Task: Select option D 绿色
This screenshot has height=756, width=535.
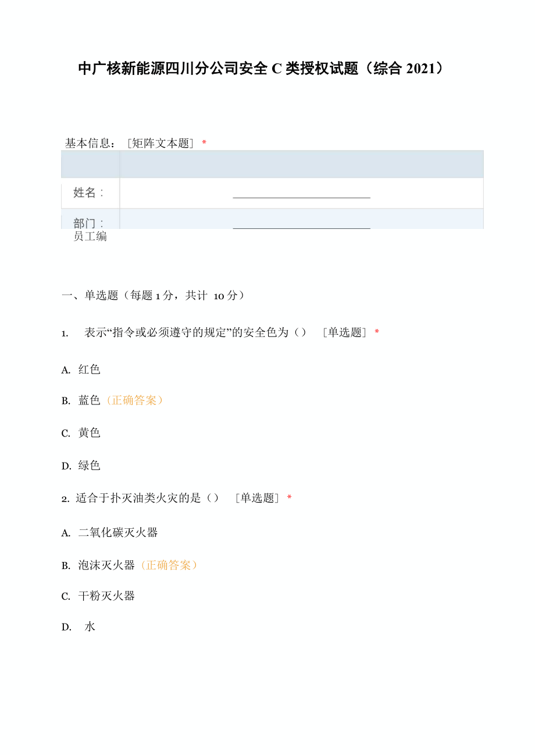Action: 89,465
